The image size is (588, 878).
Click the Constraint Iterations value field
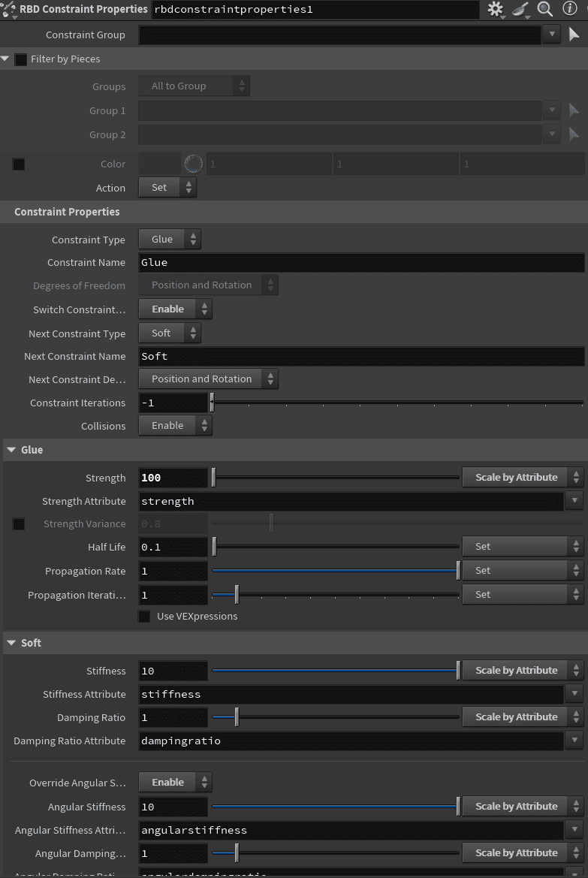[173, 403]
